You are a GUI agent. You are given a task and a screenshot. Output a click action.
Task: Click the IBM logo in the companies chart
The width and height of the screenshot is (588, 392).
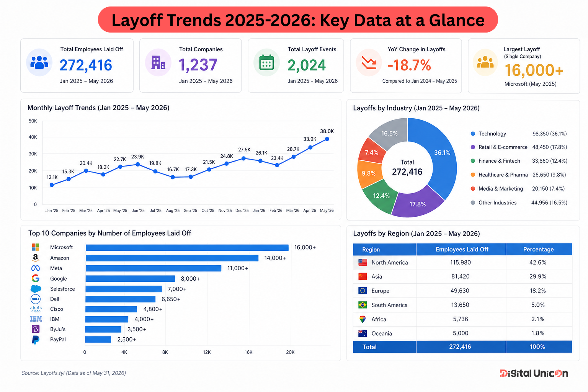click(x=36, y=319)
